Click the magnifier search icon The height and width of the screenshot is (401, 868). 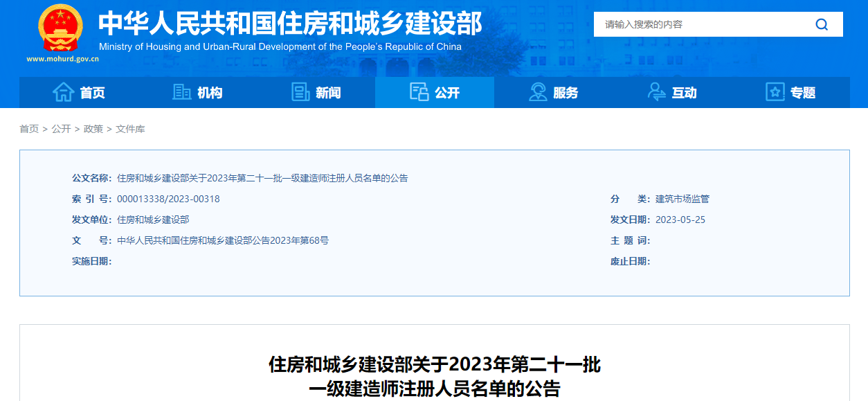(822, 24)
